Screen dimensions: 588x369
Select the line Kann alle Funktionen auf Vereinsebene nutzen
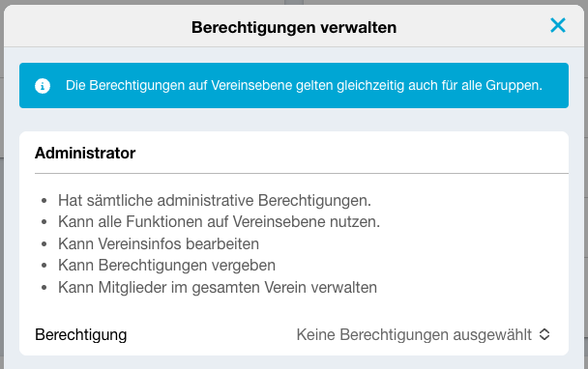click(219, 222)
